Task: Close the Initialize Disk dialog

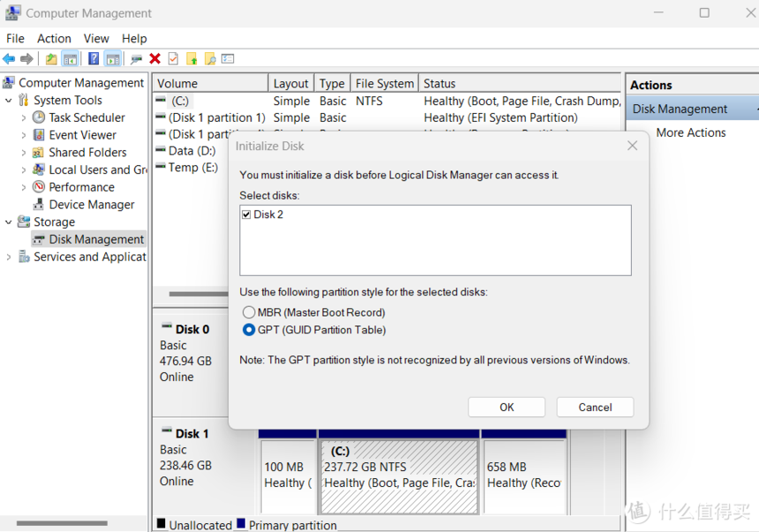Action: [x=632, y=146]
